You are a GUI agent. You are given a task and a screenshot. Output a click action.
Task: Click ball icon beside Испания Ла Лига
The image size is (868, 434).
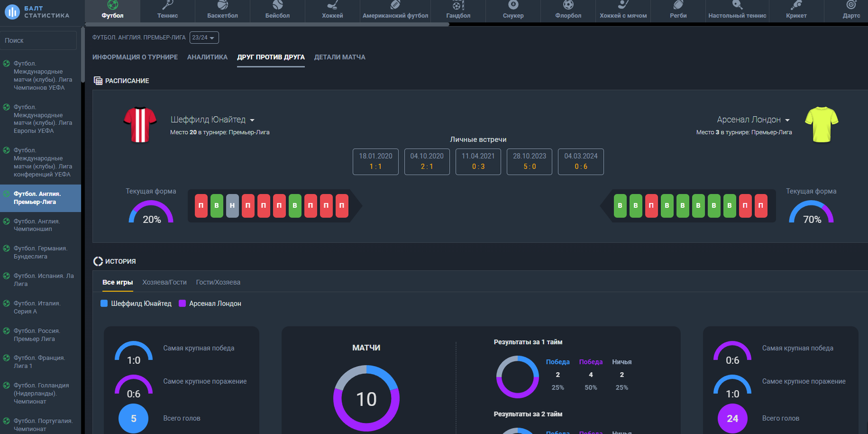pos(7,276)
